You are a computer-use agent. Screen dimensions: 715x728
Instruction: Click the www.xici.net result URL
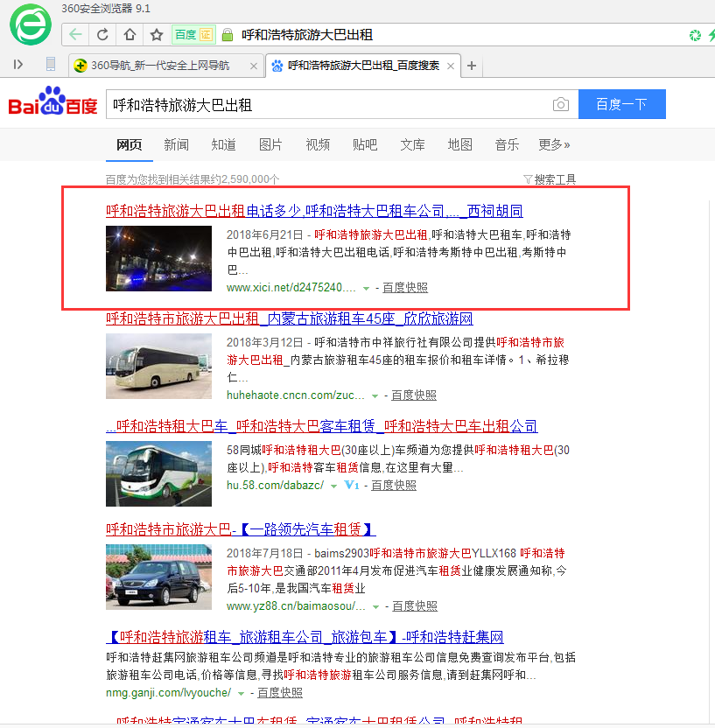pyautogui.click(x=291, y=288)
